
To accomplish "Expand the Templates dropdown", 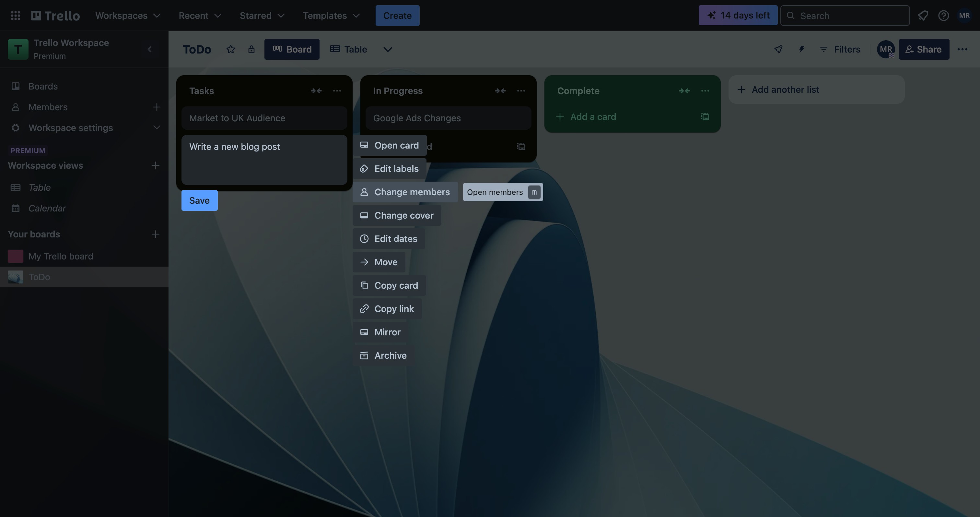I will (x=331, y=16).
